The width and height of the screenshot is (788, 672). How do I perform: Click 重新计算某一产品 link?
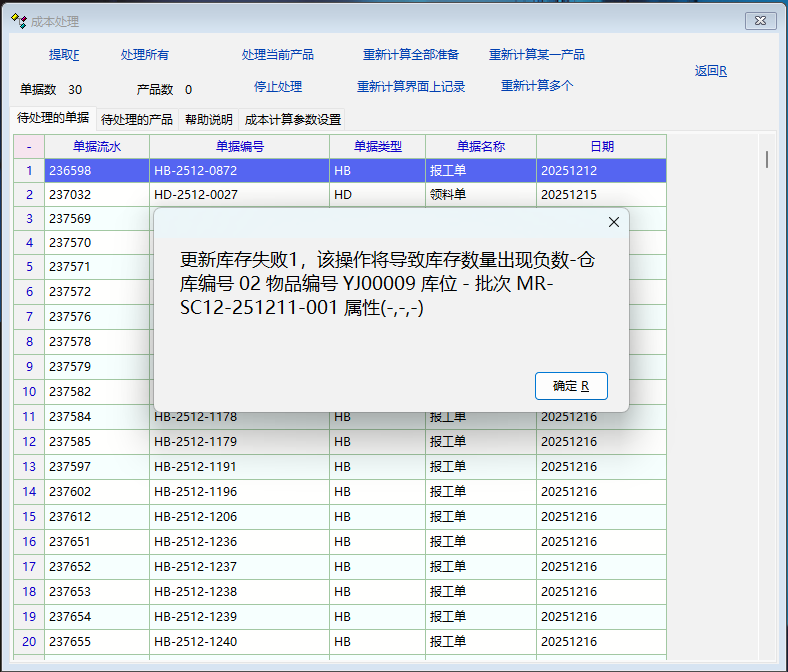537,55
